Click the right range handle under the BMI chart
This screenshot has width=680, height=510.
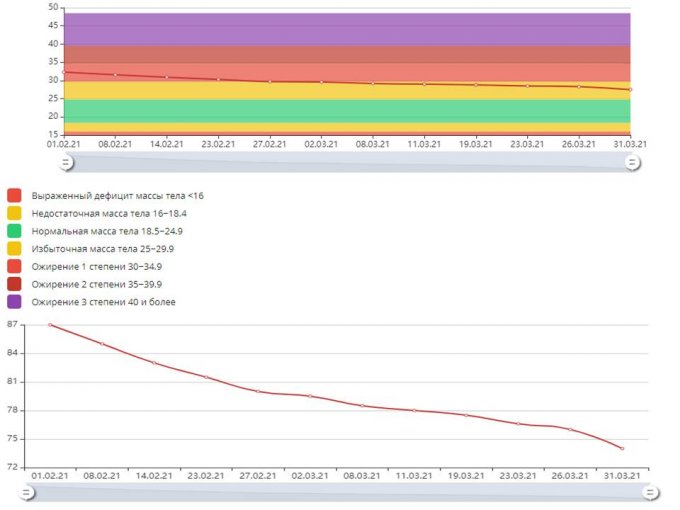click(x=631, y=163)
